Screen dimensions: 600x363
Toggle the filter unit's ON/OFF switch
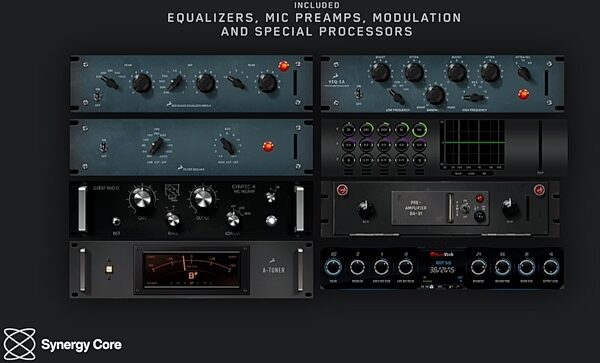point(103,147)
